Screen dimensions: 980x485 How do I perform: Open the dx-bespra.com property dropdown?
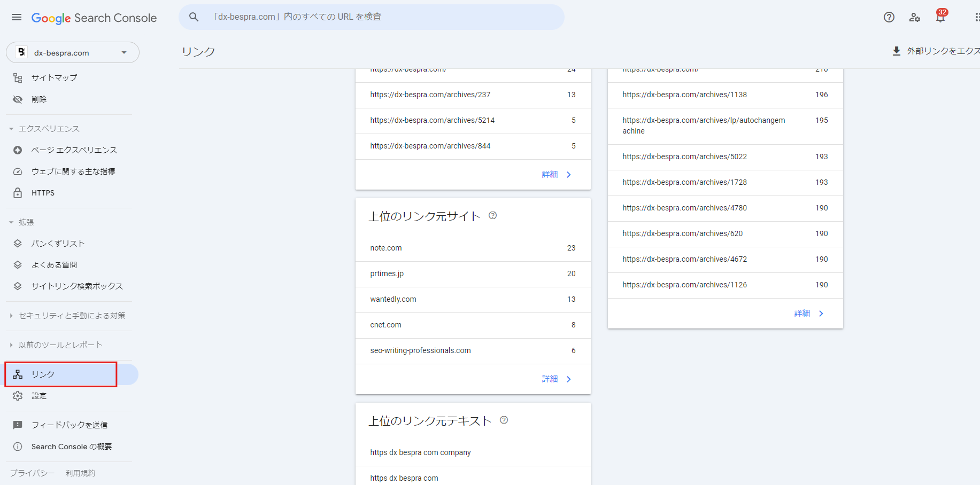tap(73, 52)
